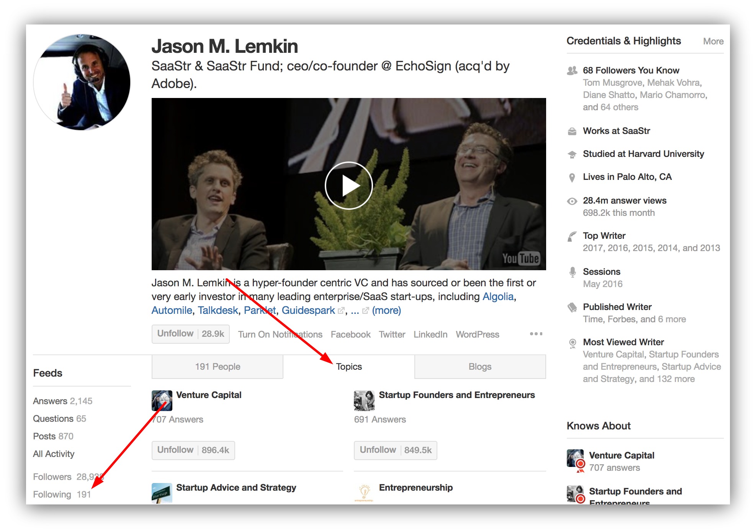Open the Startup Founders and Entrepreneurs topic icon
The height and width of the screenshot is (532, 756).
pyautogui.click(x=364, y=401)
